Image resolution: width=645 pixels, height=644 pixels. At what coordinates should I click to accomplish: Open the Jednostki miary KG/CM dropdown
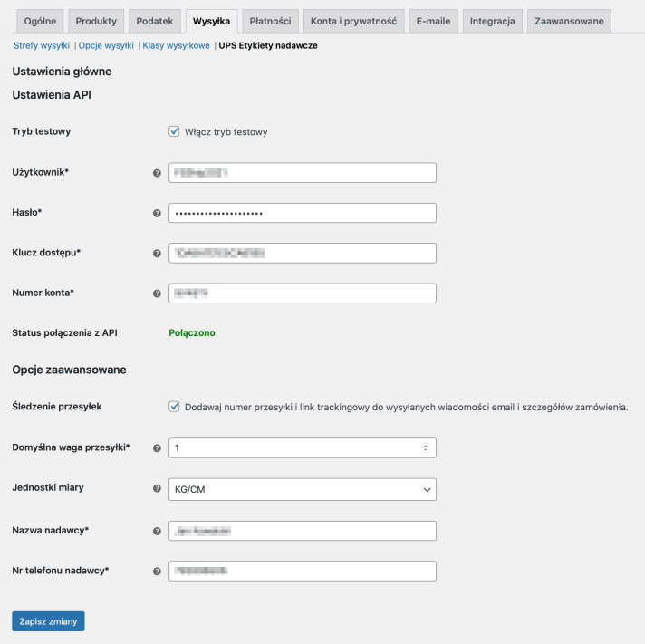[303, 489]
